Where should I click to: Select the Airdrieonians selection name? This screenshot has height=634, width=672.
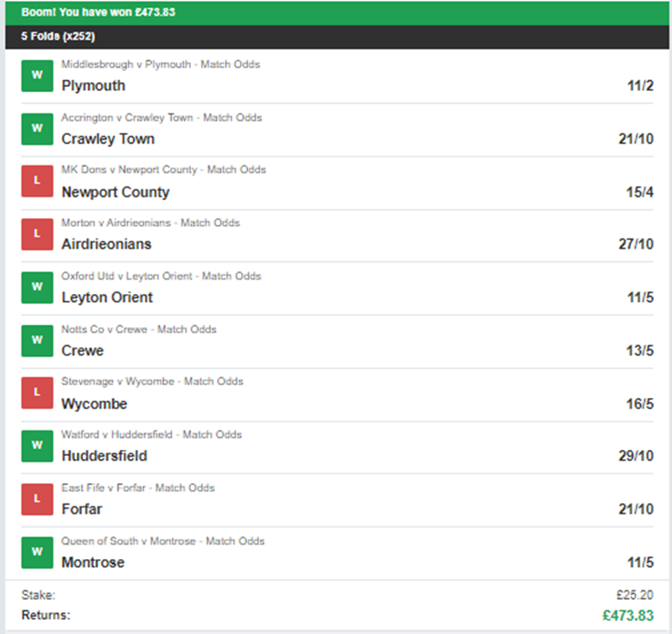click(107, 245)
